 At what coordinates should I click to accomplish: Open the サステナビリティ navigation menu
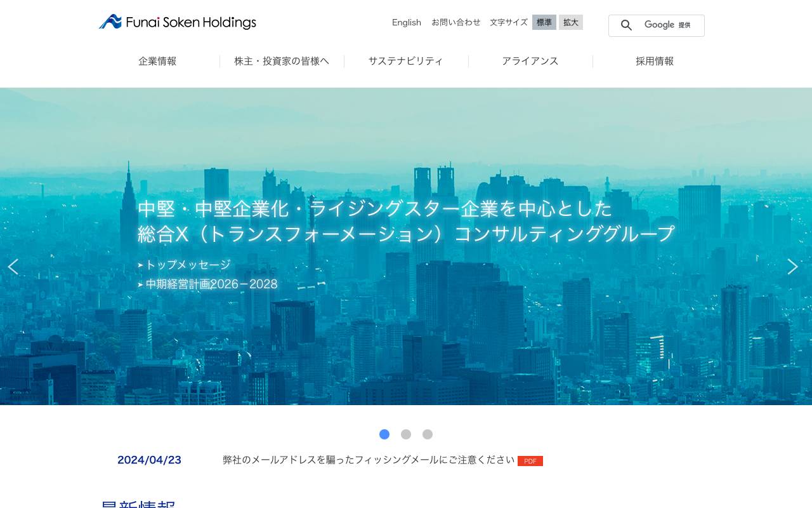pos(406,61)
